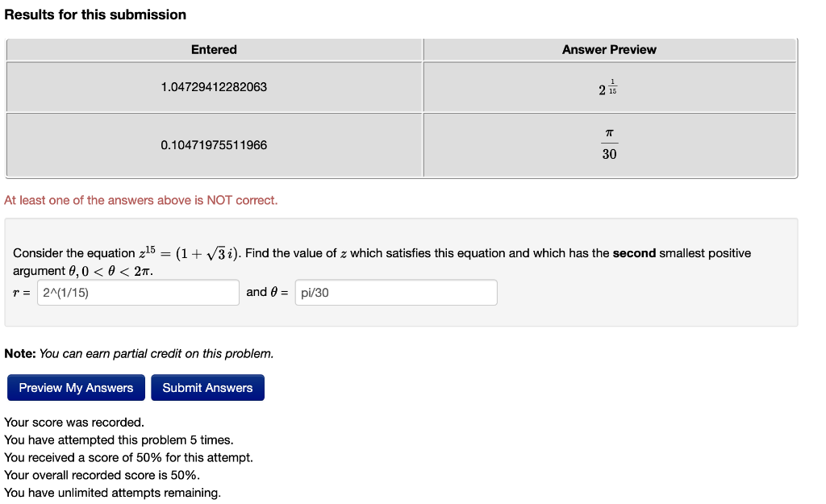Screen dimensions: 826x504
Task: Click the entered value 1.04729412282063
Action: 214,87
